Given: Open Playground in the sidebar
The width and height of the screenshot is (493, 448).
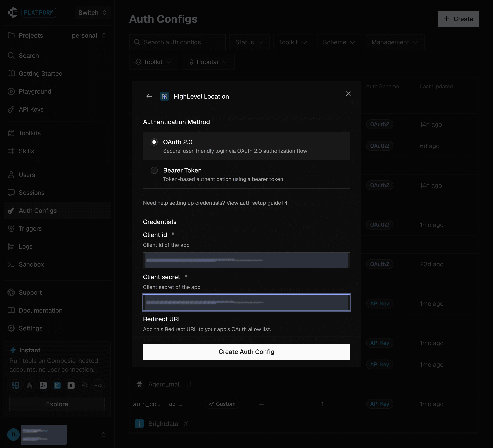Looking at the screenshot, I should click(57, 91).
